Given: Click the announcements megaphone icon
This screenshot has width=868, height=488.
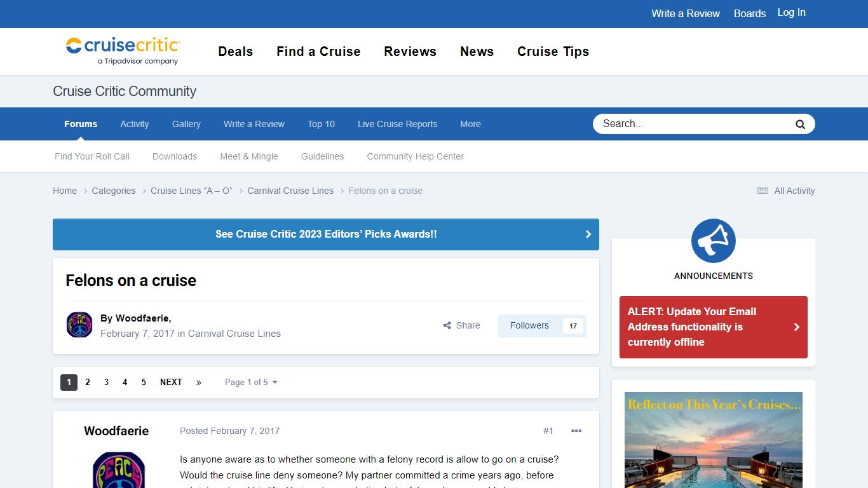Looking at the screenshot, I should pyautogui.click(x=714, y=241).
